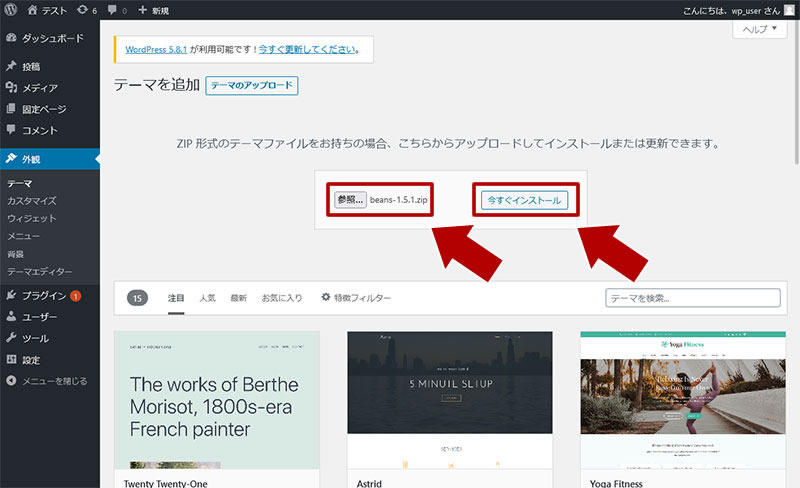Switch to お気に入り tab
The image size is (800, 488).
pos(282,298)
